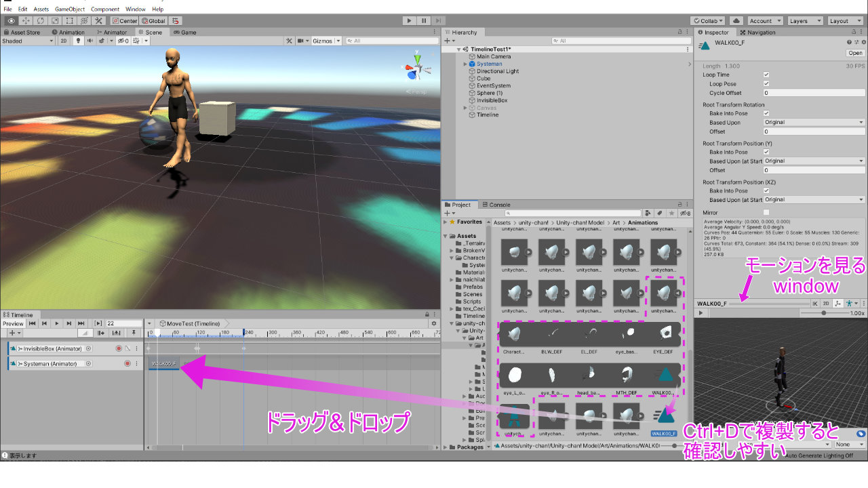Pause the editor play mode
This screenshot has width=868, height=488.
pyautogui.click(x=424, y=21)
